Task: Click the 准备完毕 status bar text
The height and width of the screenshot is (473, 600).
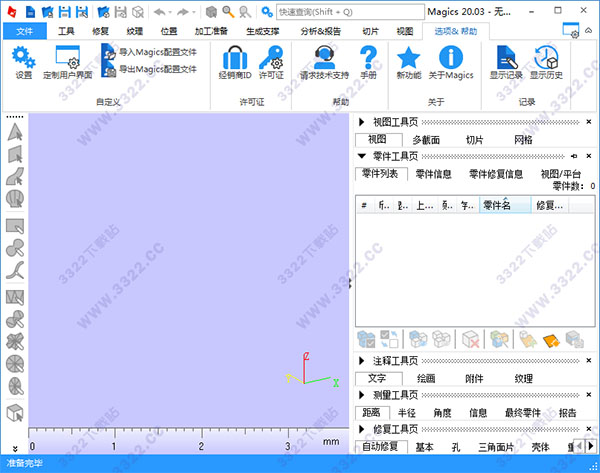Action: coord(24,463)
